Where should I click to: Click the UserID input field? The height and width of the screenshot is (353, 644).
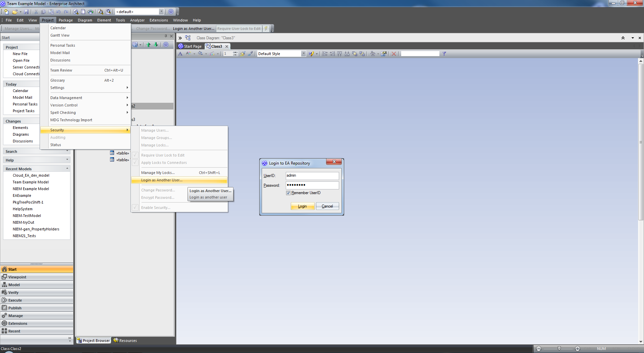312,176
